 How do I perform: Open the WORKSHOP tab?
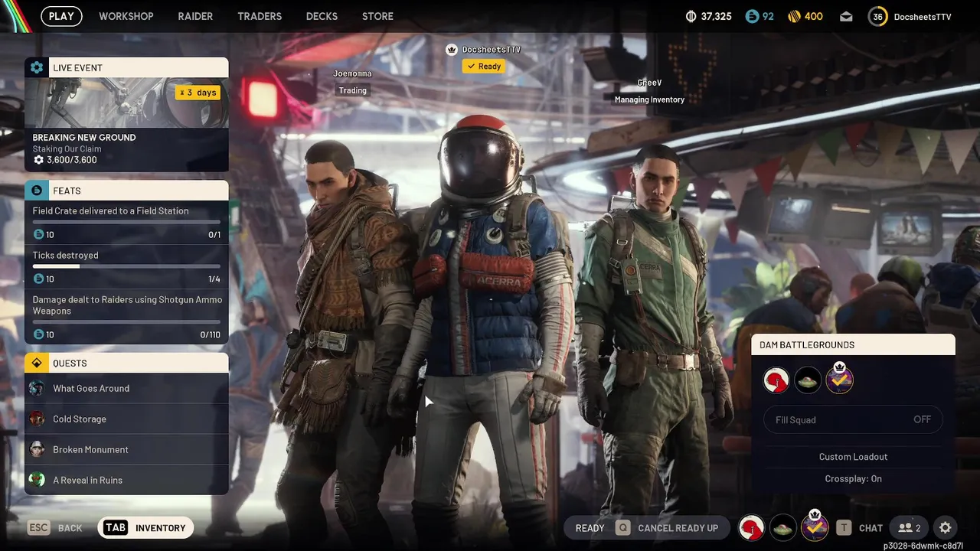[126, 16]
